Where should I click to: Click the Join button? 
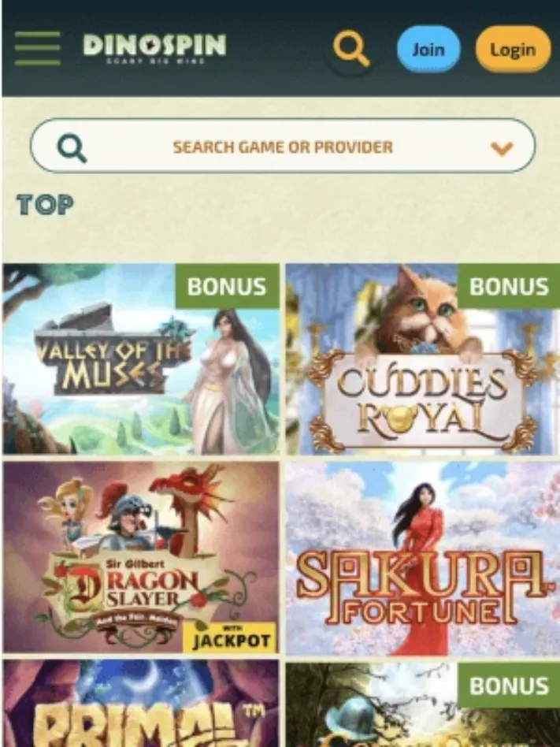(428, 49)
